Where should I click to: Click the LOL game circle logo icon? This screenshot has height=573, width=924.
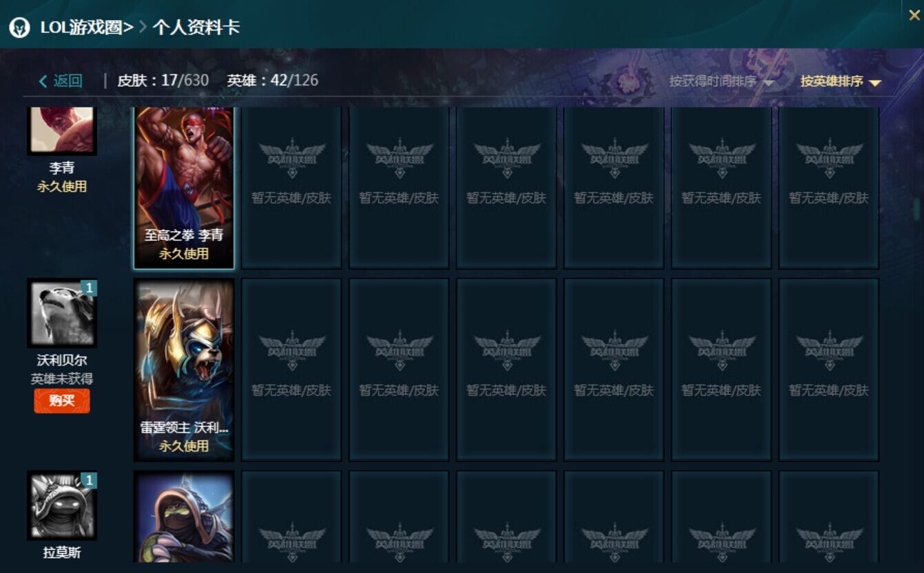[x=19, y=28]
